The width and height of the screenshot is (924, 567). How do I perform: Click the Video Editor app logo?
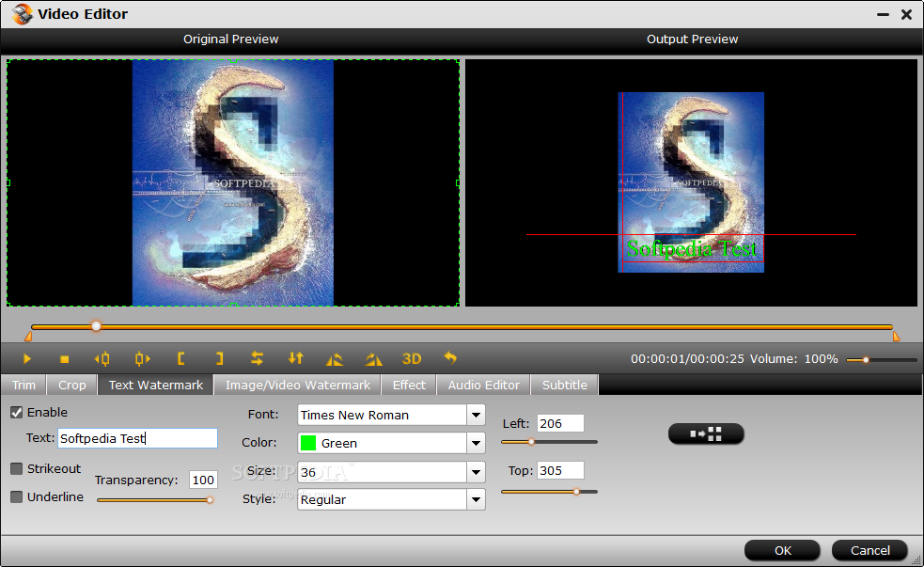(x=23, y=13)
